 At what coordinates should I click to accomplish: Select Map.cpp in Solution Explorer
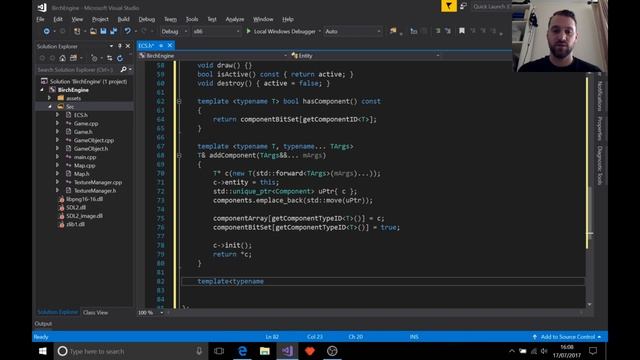tap(84, 165)
